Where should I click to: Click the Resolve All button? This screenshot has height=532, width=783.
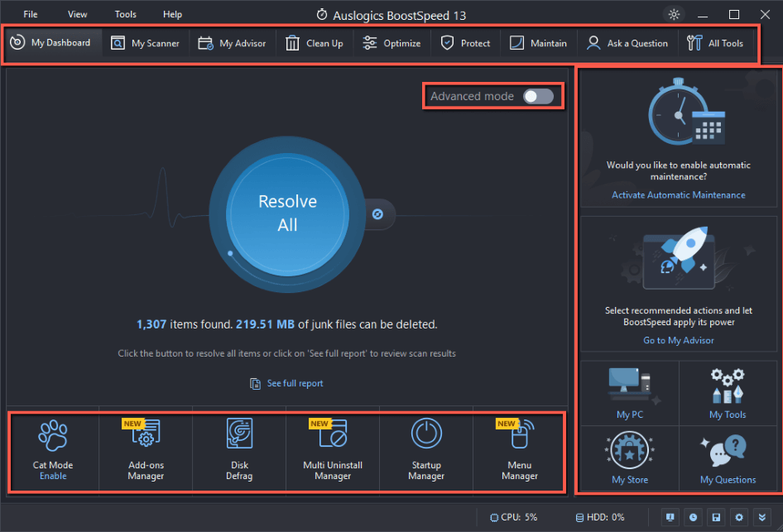tap(288, 213)
